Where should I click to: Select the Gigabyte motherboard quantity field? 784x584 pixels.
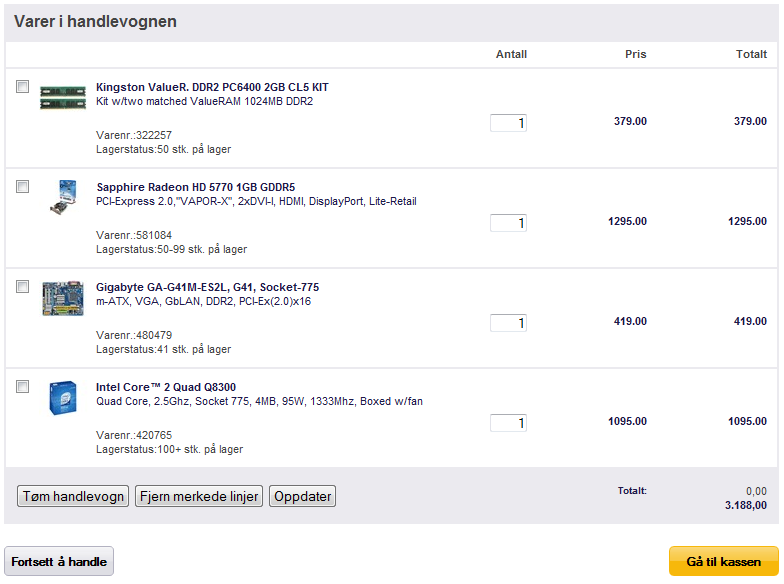pos(508,323)
